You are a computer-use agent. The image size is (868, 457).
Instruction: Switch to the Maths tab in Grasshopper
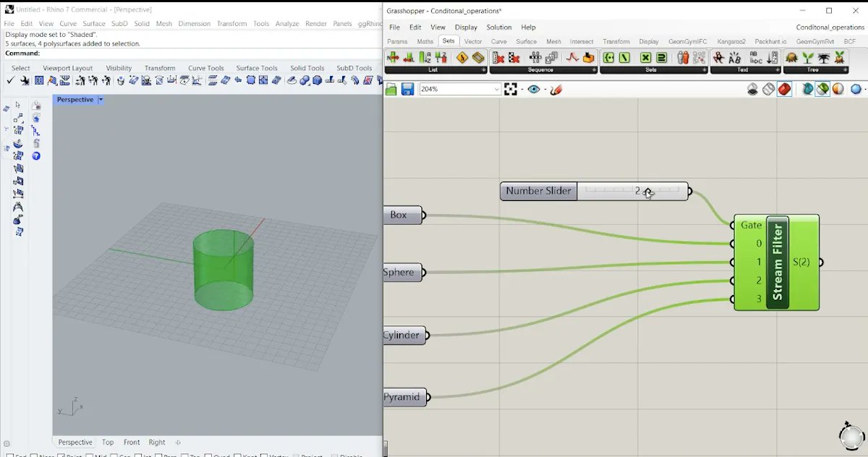425,42
